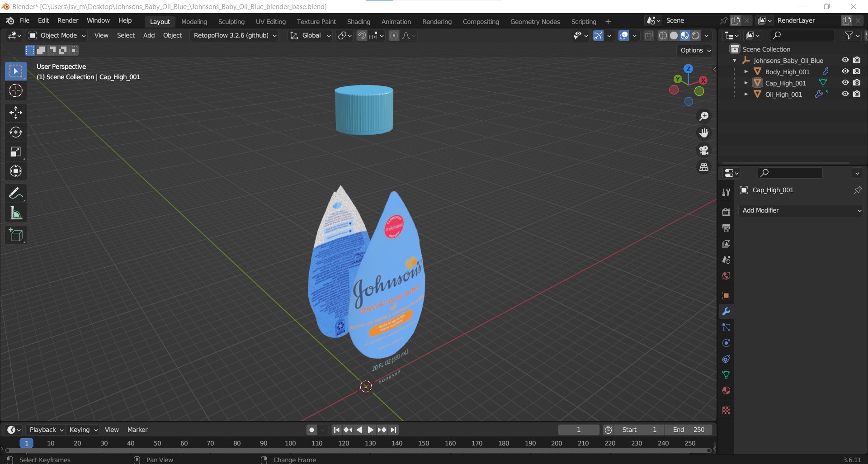Viewport: 868px width, 464px height.
Task: Open the Material properties tab
Action: (x=726, y=391)
